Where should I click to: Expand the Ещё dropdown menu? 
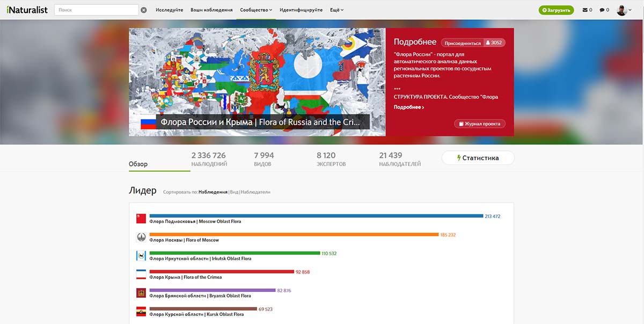[x=336, y=10]
